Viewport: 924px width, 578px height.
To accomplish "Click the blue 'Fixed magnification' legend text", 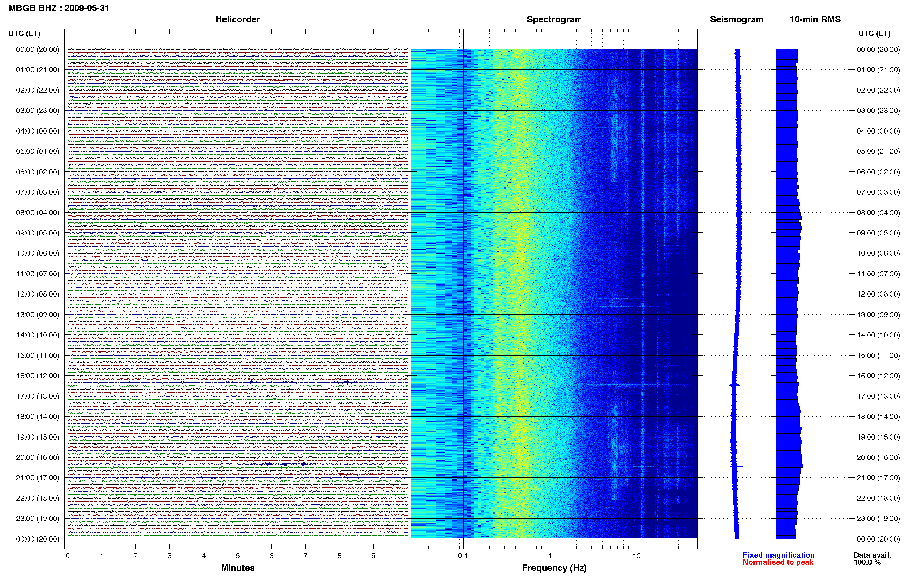I will coord(778,555).
